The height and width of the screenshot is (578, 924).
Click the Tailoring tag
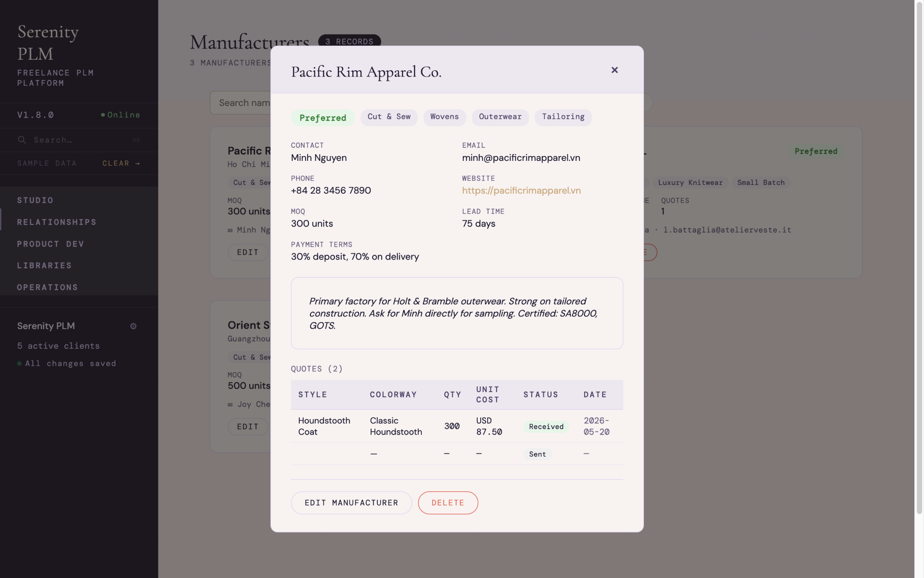563,117
